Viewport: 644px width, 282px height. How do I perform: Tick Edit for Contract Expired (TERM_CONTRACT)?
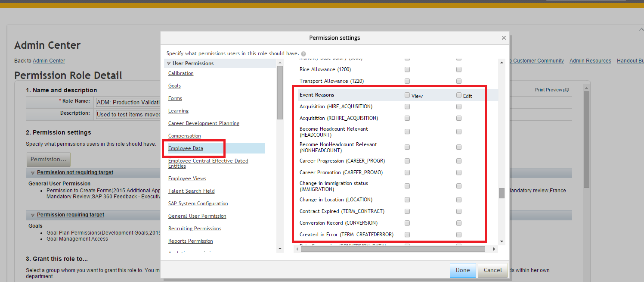coord(459,211)
